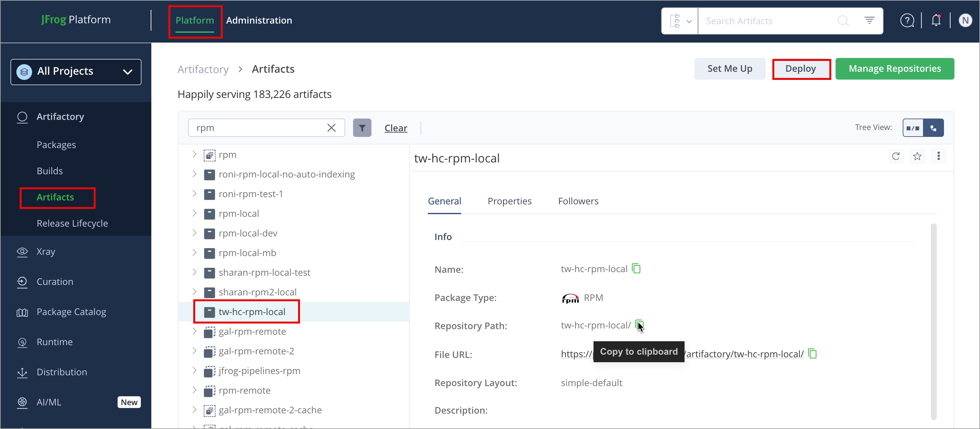Open the help question-mark icon
Screen dimensions: 980x429
[x=907, y=21]
